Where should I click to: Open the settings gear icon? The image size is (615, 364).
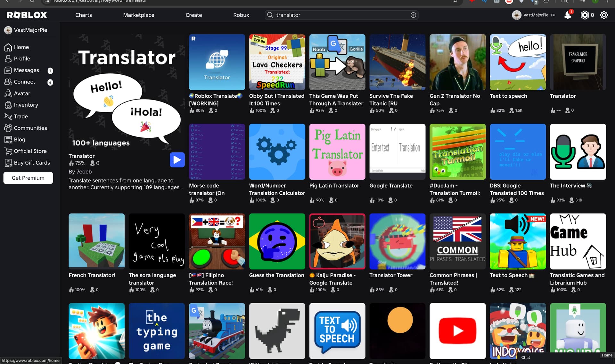604,15
